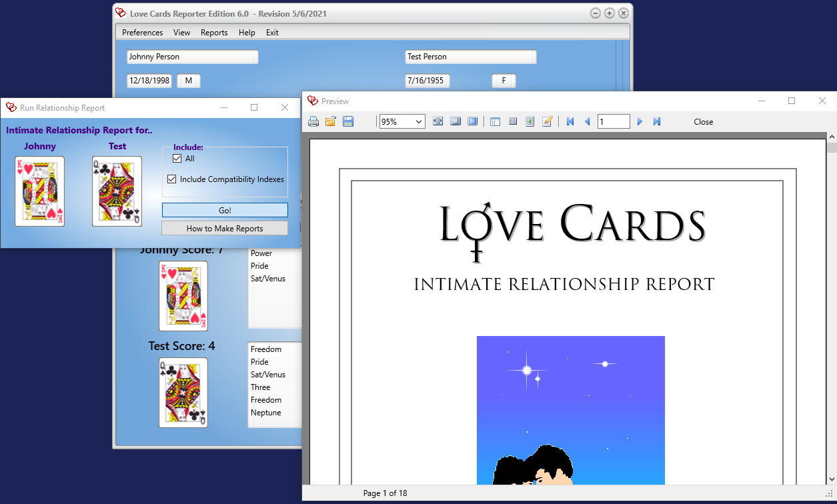
Task: Click the 12/18/1998 birth date field
Action: pos(149,81)
